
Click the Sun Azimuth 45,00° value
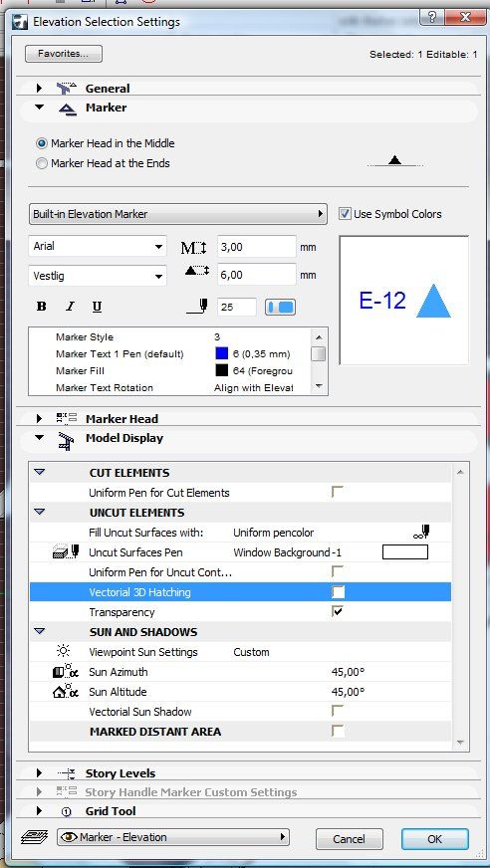pos(348,672)
